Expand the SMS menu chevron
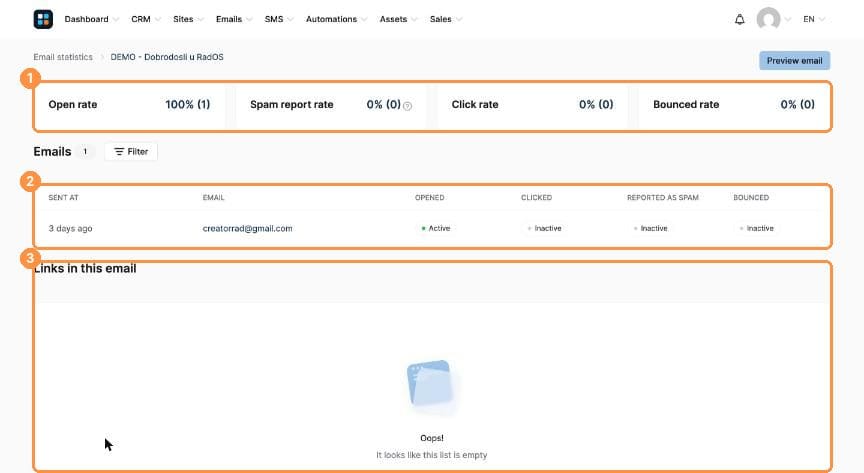This screenshot has height=473, width=864. (290, 19)
